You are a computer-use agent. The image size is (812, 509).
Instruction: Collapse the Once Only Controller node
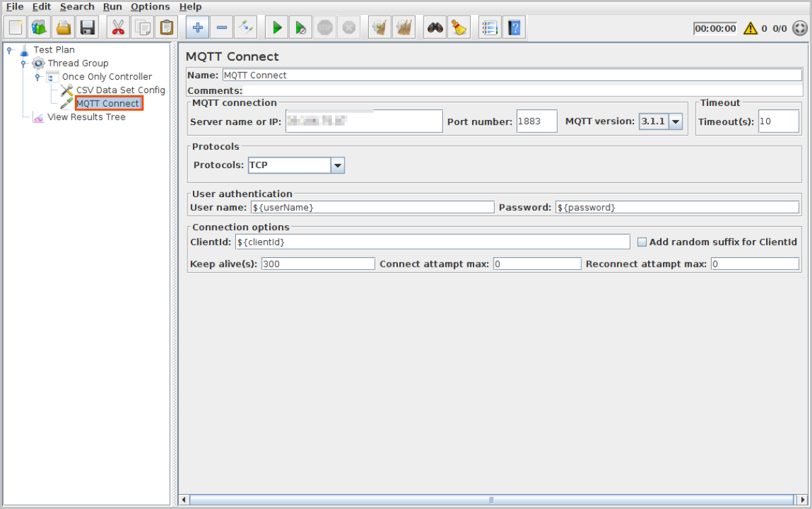[x=38, y=76]
